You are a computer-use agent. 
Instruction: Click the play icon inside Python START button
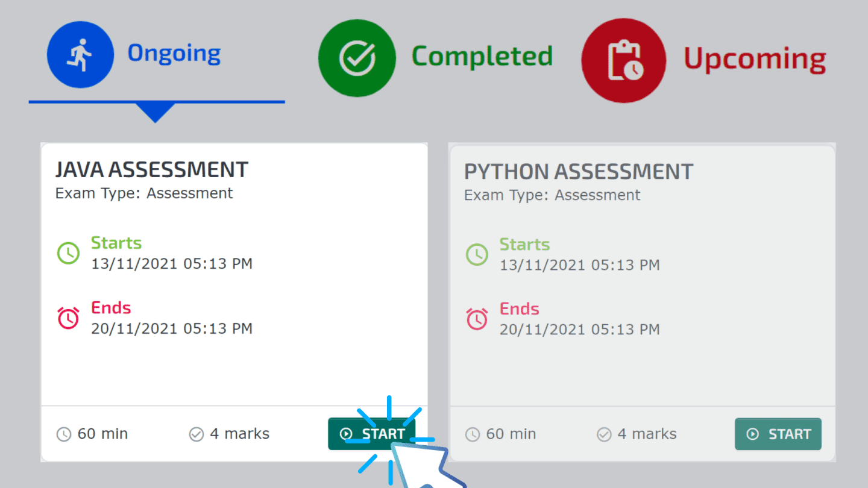(753, 433)
